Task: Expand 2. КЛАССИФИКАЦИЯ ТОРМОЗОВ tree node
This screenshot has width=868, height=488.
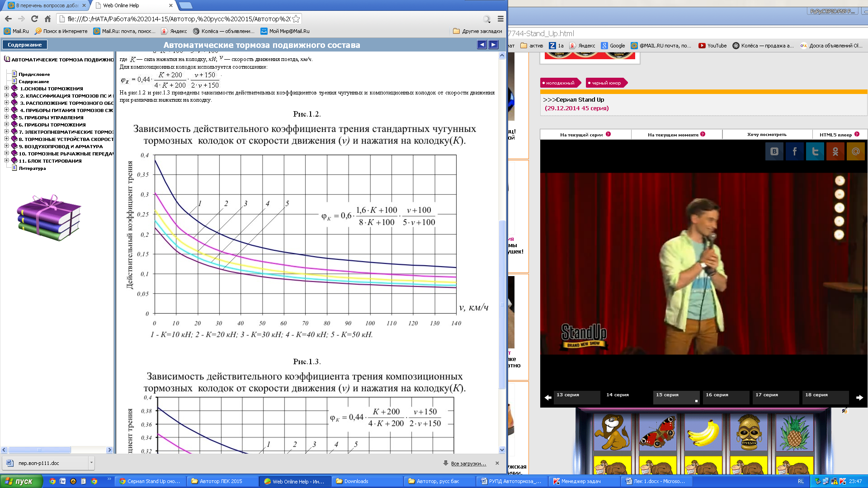Action: (x=6, y=96)
